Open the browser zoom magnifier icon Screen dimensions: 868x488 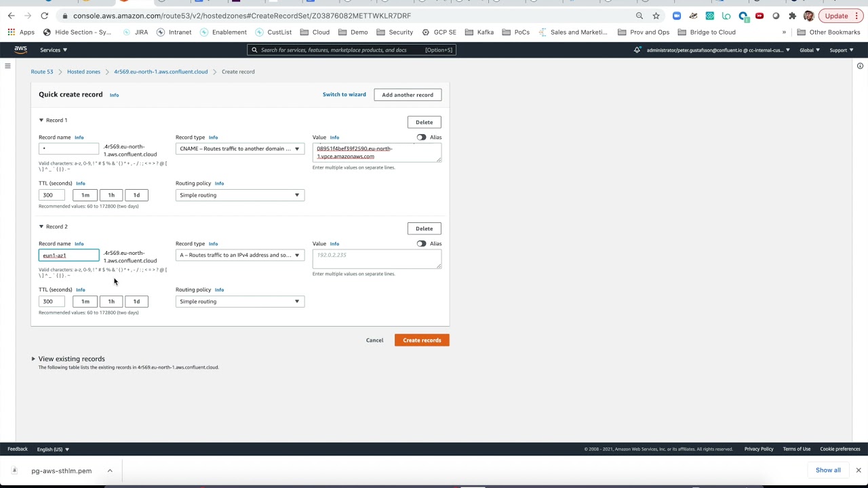tap(639, 16)
